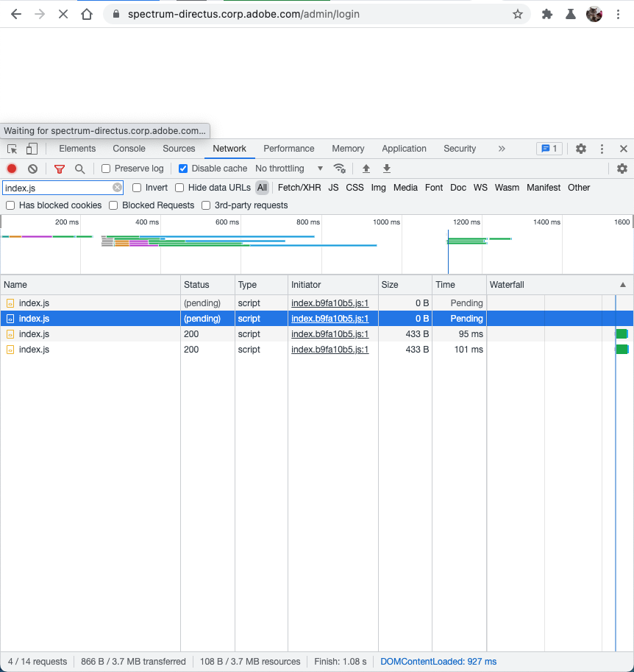
Task: Uncheck the Disable cache checkbox
Action: pos(182,168)
